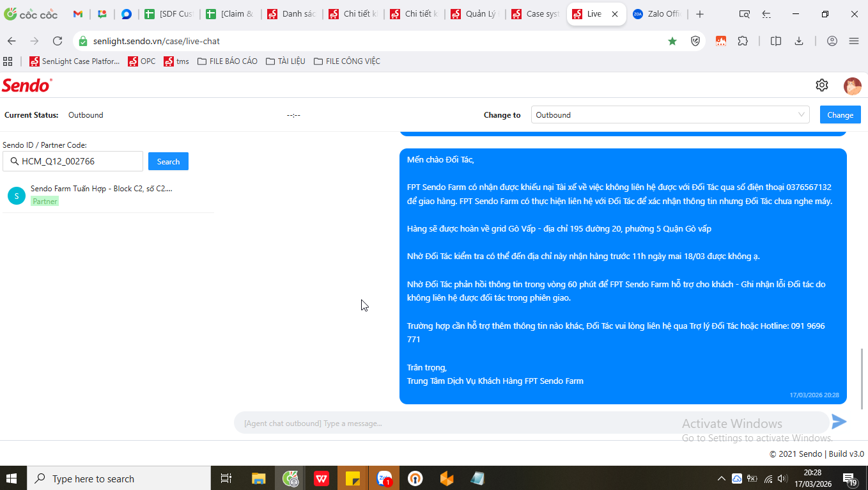Open the tab search icon in the title bar
Image resolution: width=868 pixels, height=490 pixels.
click(744, 14)
